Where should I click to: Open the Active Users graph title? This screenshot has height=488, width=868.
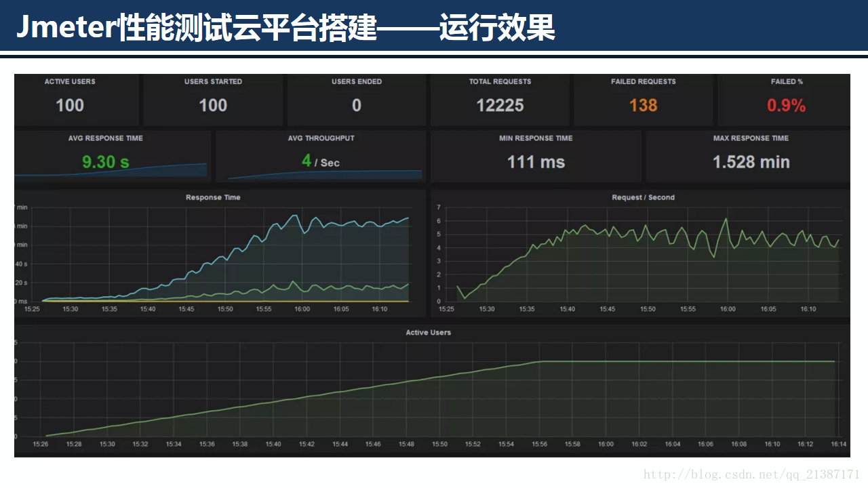428,333
